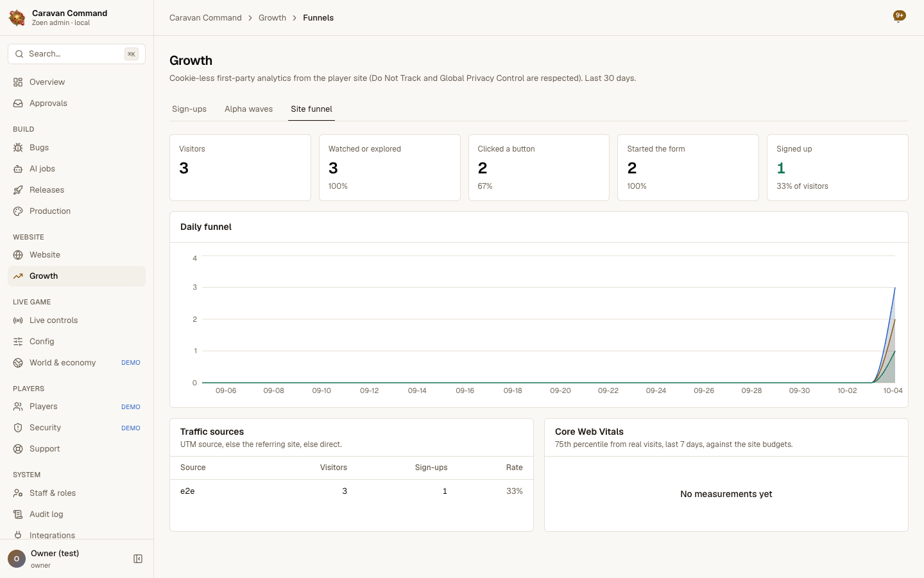Open the Approvals menu item
This screenshot has width=924, height=578.
click(x=76, y=103)
